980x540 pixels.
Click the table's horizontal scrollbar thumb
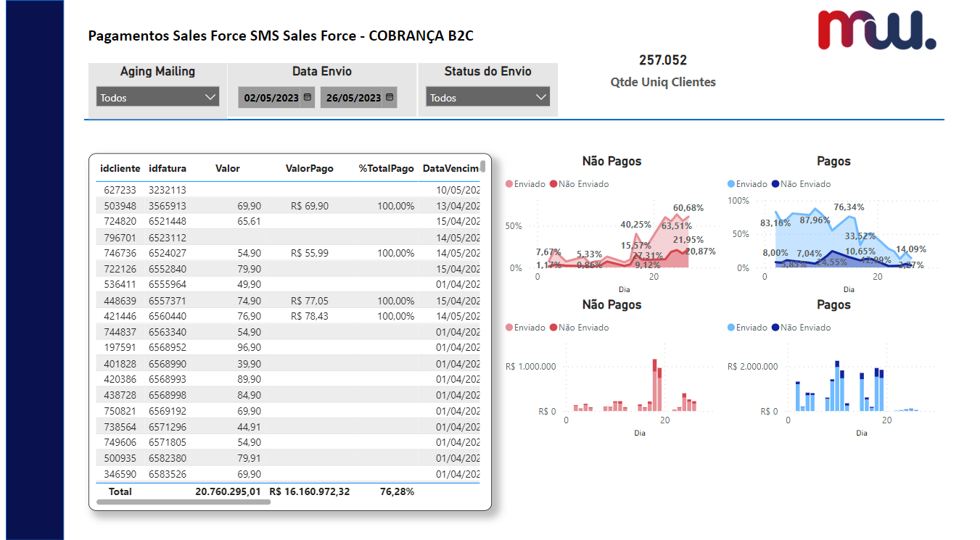[183, 502]
